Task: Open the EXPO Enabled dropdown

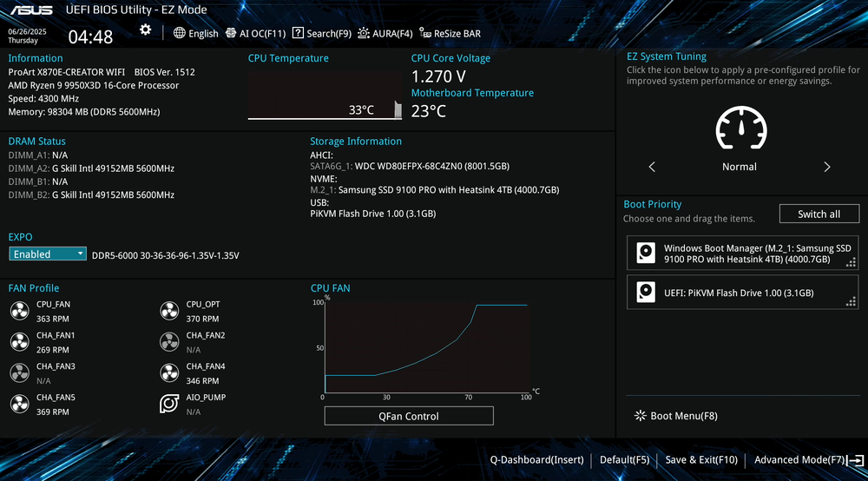Action: click(48, 254)
